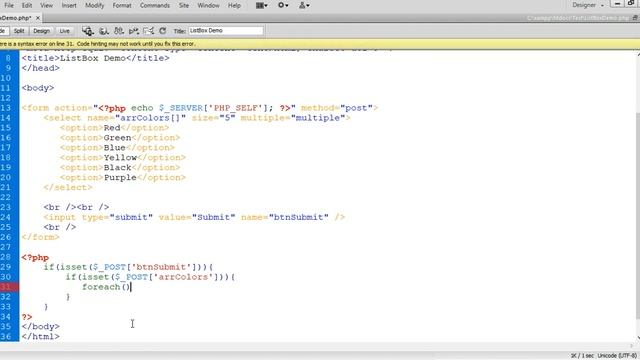The image size is (640, 360).
Task: Click the "</head>" tag
Action: click(41, 68)
